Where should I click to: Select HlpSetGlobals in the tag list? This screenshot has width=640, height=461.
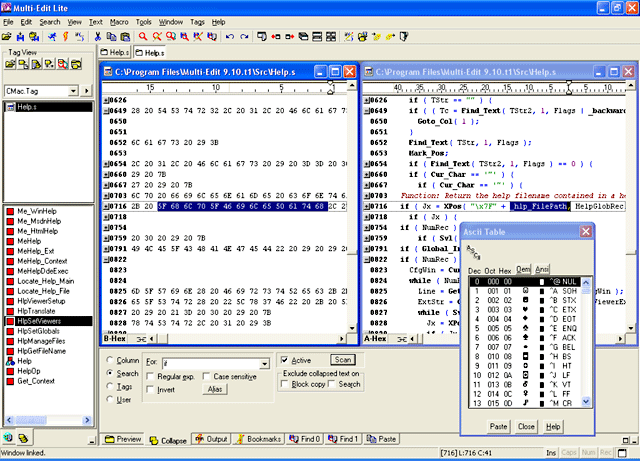[x=38, y=331]
